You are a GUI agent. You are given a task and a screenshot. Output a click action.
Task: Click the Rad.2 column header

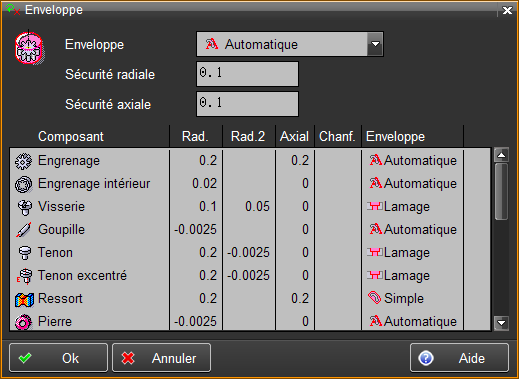pos(248,136)
